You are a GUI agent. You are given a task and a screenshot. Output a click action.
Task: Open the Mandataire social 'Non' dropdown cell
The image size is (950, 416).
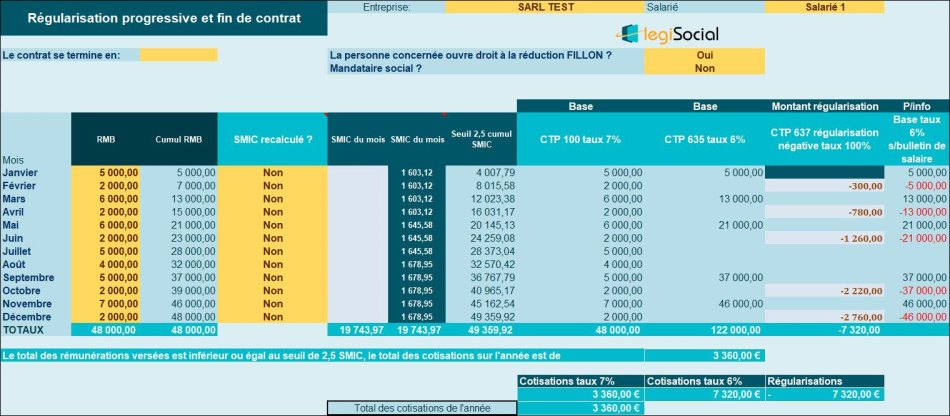(704, 68)
